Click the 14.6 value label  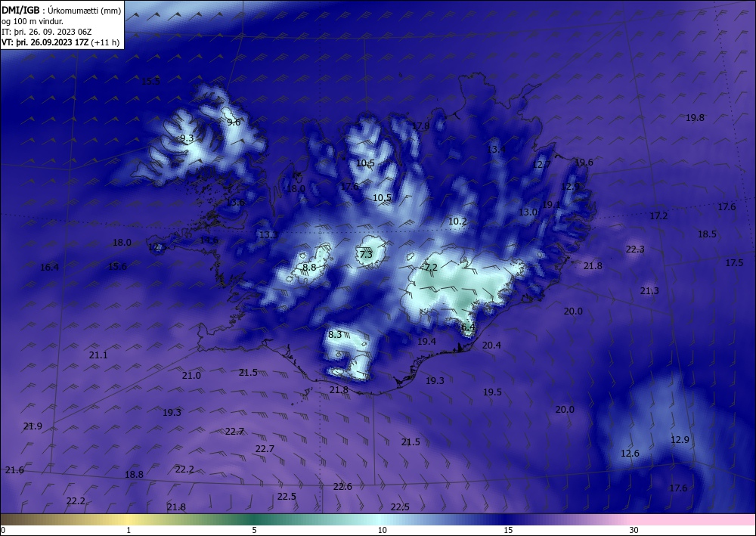[x=209, y=240]
